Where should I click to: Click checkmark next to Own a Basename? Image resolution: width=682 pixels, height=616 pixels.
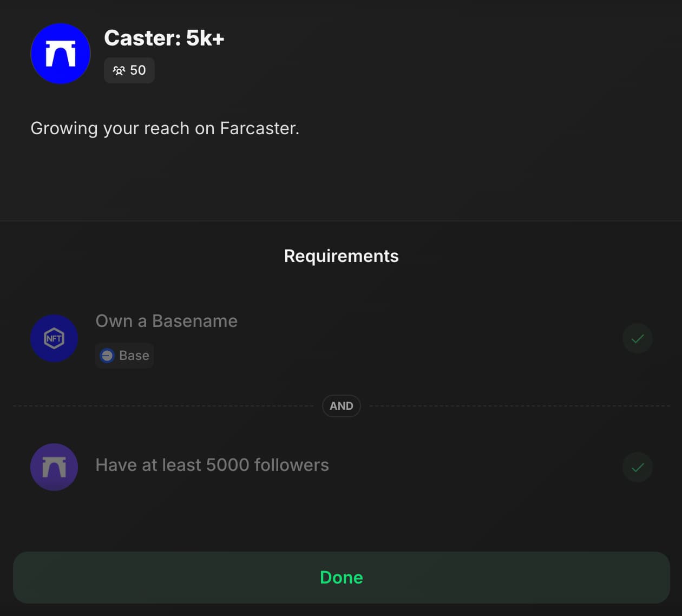point(637,338)
